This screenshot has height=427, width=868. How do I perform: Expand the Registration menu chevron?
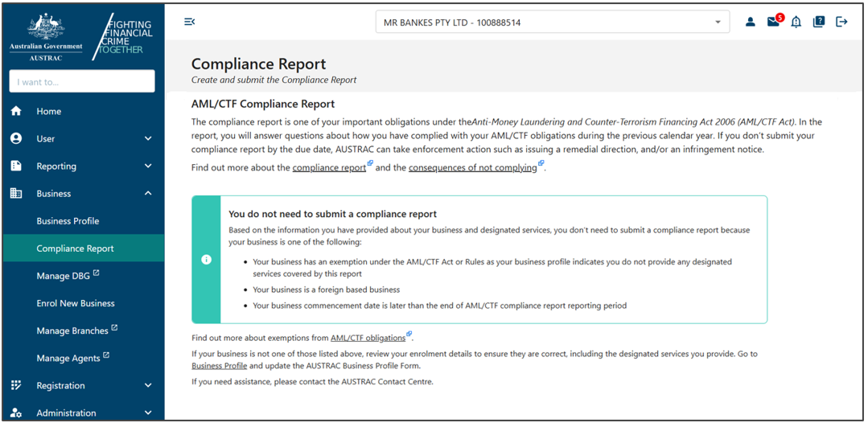[148, 385]
